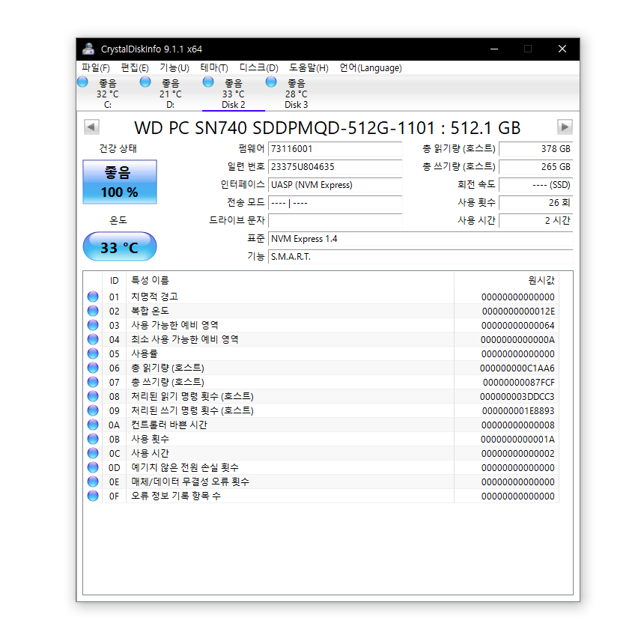This screenshot has width=644, height=644.
Task: Click status orb for 07 총 쓰기량 (호스트)
Action: pyautogui.click(x=93, y=382)
